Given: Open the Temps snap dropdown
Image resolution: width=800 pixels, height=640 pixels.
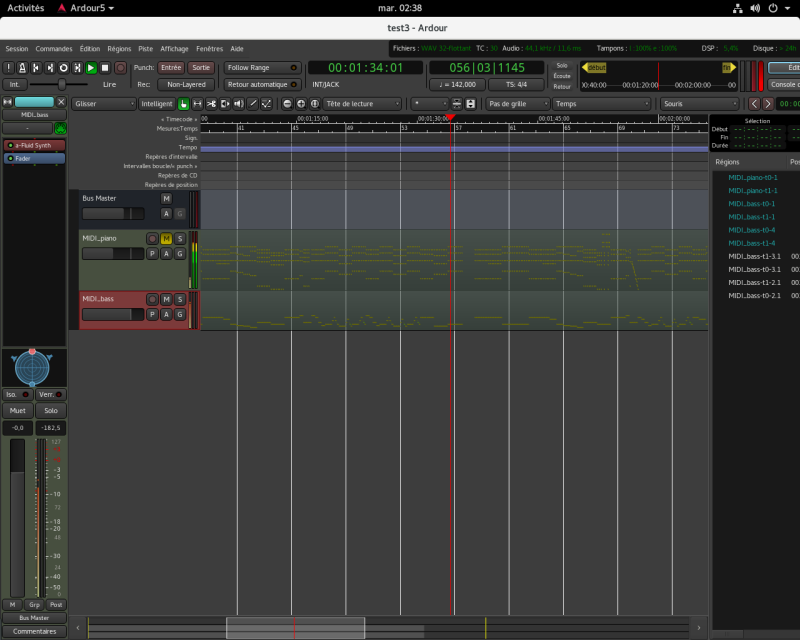Looking at the screenshot, I should click(602, 104).
